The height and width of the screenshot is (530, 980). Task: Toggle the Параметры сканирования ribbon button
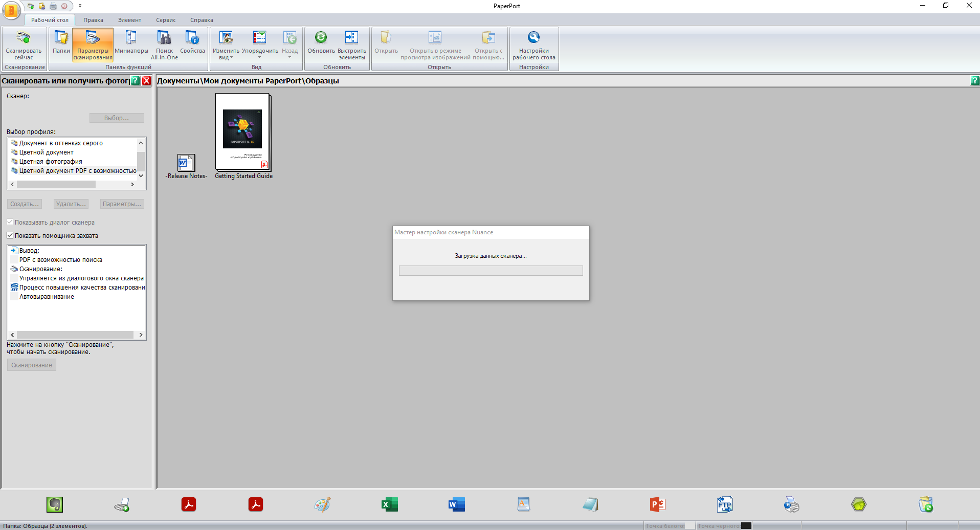click(93, 45)
